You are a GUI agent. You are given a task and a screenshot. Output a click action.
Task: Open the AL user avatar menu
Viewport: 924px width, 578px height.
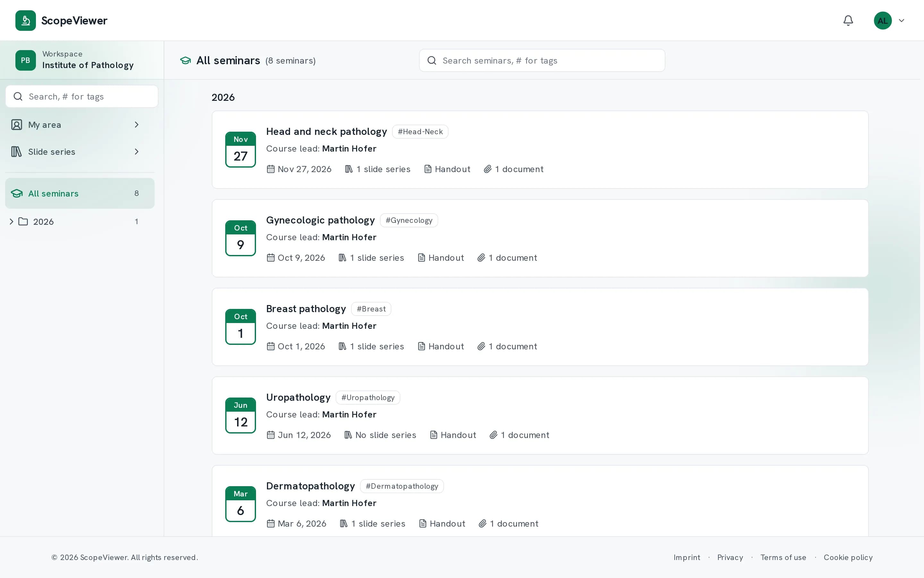883,20
